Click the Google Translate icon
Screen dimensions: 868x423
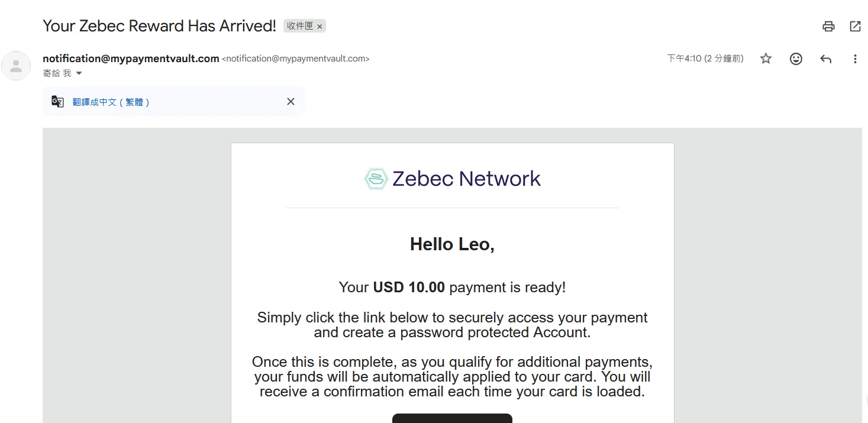[x=57, y=102]
